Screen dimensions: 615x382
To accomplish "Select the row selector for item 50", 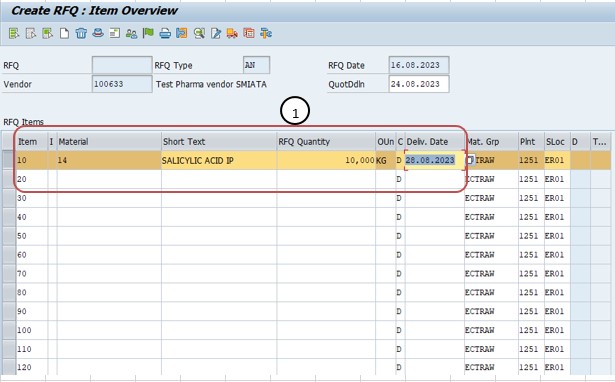I will tap(9, 236).
